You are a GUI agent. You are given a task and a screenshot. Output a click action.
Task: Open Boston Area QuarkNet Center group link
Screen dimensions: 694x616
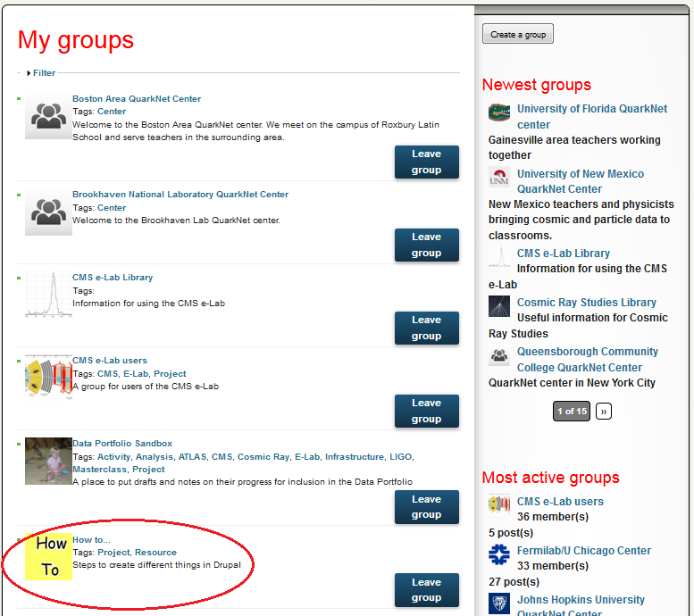point(137,99)
